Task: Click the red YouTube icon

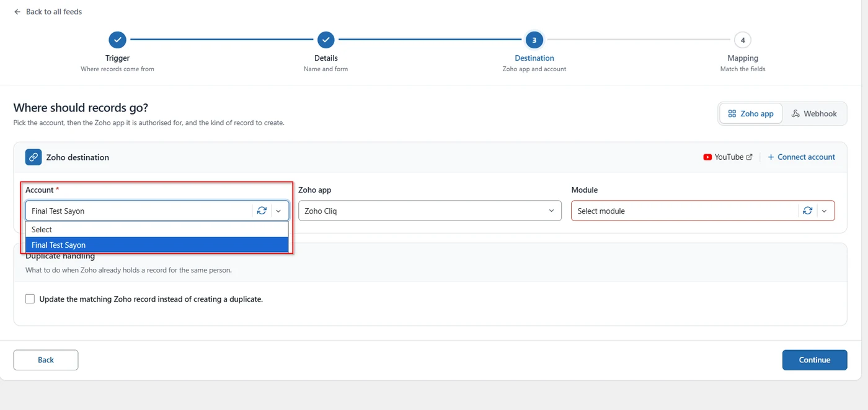Action: point(707,157)
